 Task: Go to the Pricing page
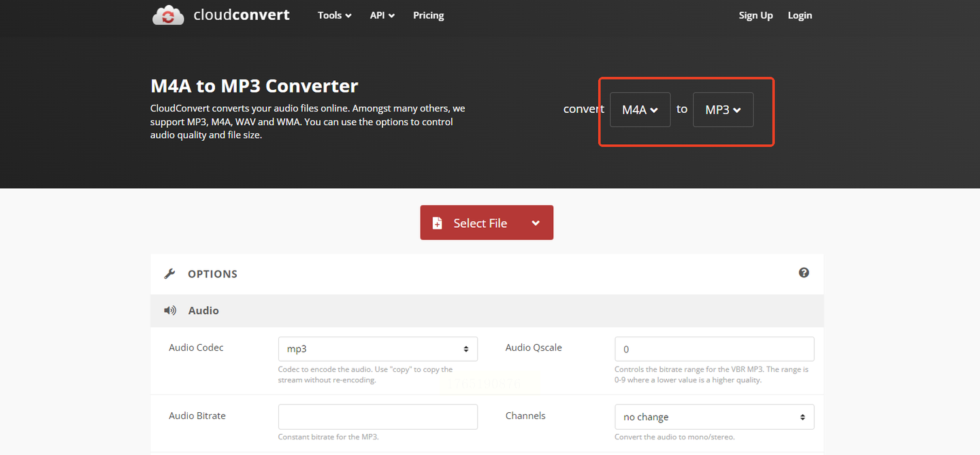tap(428, 15)
